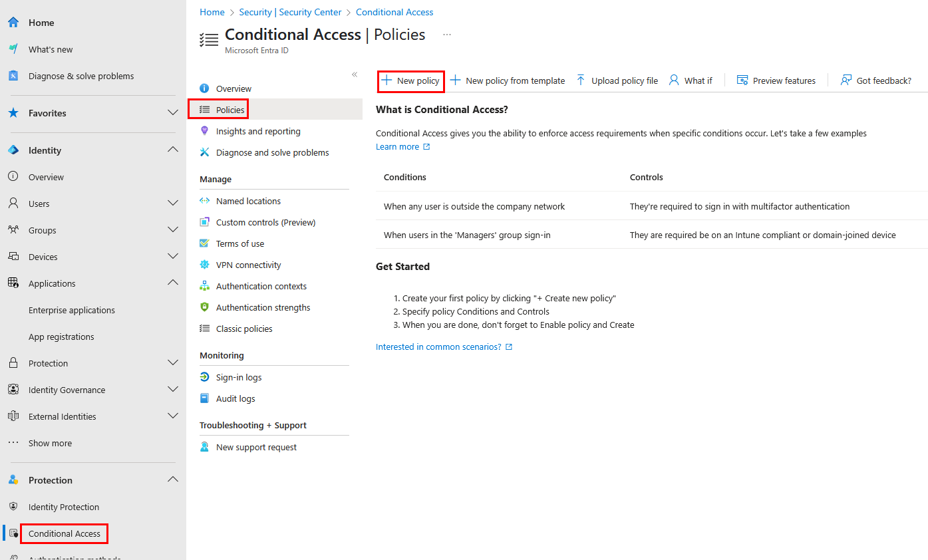Open the What if tool
Image resolution: width=928 pixels, height=560 pixels.
coord(691,80)
